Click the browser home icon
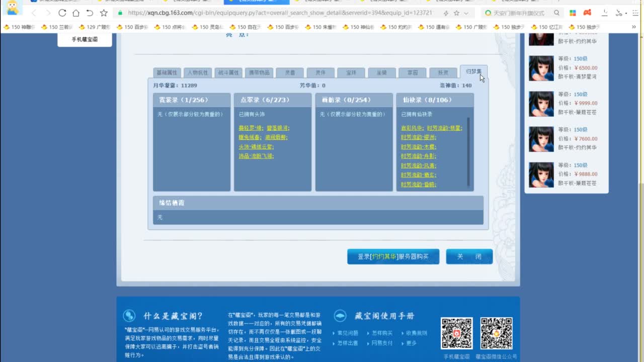Screen dimensions: 644x362 click(x=75, y=13)
